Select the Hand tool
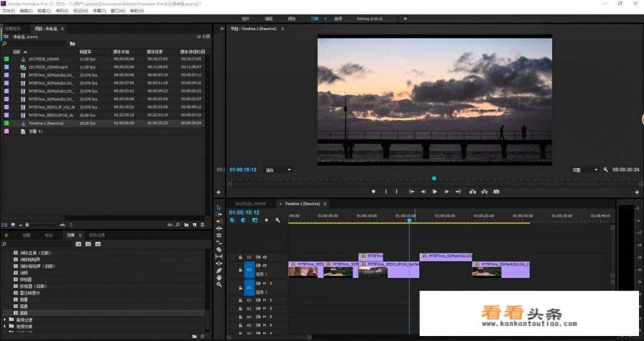 click(x=219, y=278)
